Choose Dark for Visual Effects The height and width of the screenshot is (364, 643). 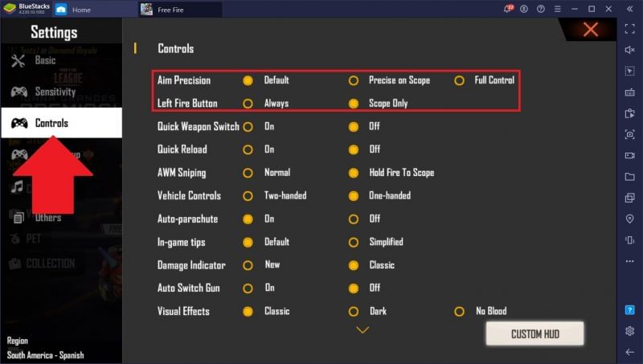coord(354,311)
